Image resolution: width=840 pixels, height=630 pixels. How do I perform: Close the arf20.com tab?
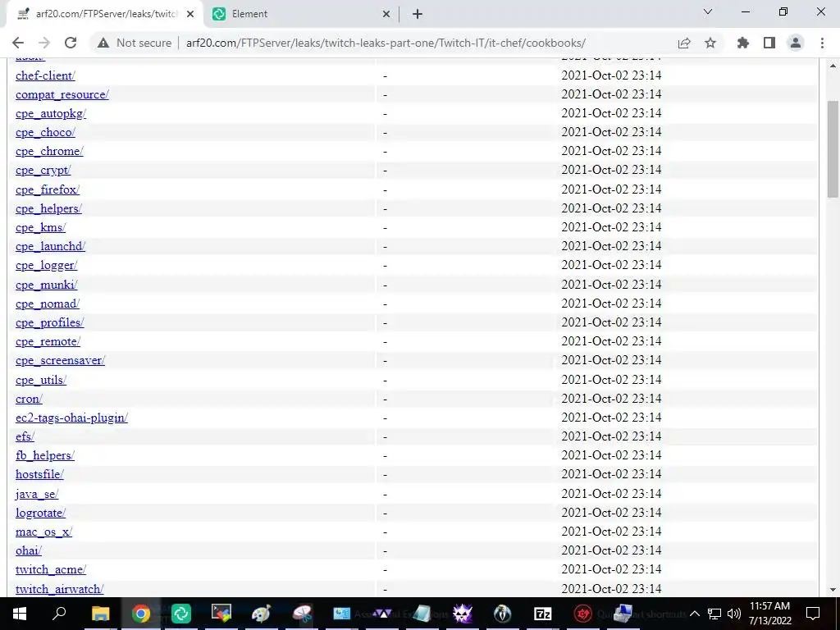click(x=190, y=14)
